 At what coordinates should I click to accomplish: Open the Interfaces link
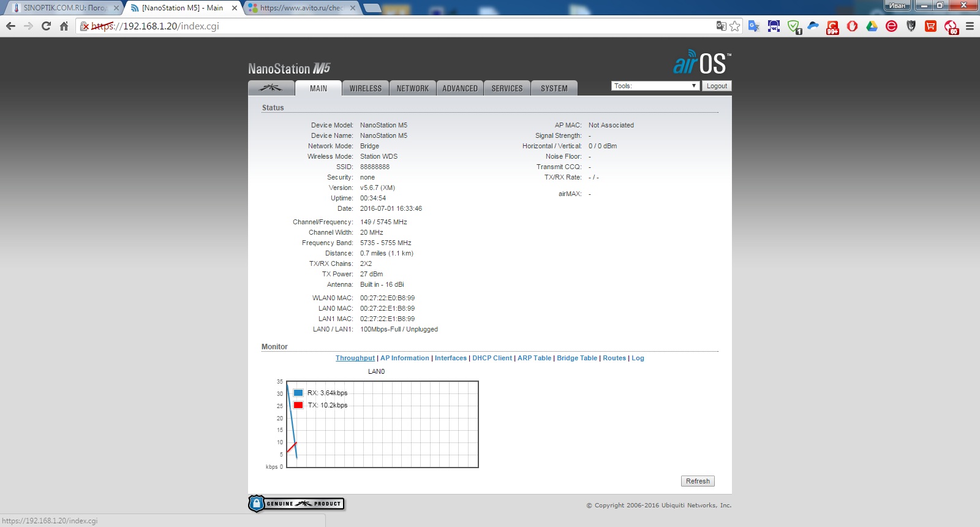451,358
